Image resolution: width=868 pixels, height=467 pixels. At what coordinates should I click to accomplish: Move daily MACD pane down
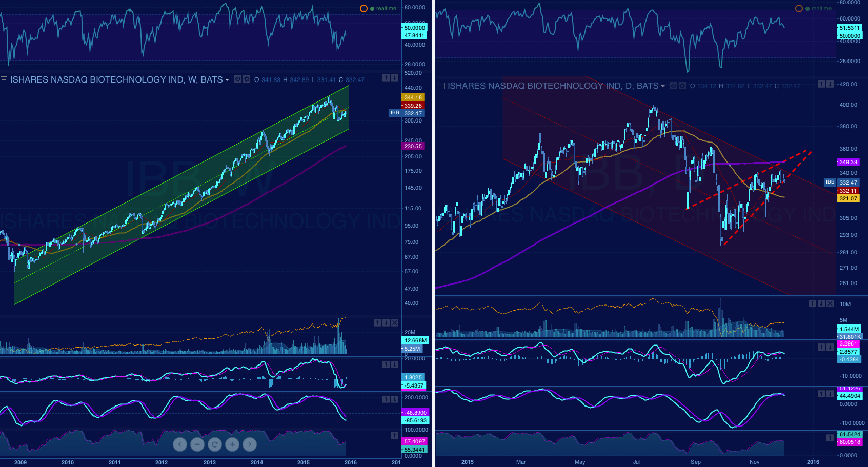click(x=830, y=348)
